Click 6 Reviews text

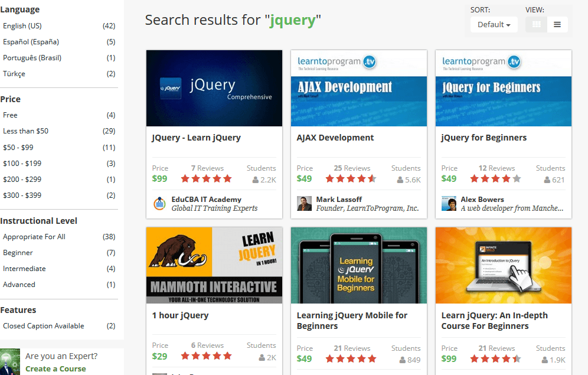[207, 345]
